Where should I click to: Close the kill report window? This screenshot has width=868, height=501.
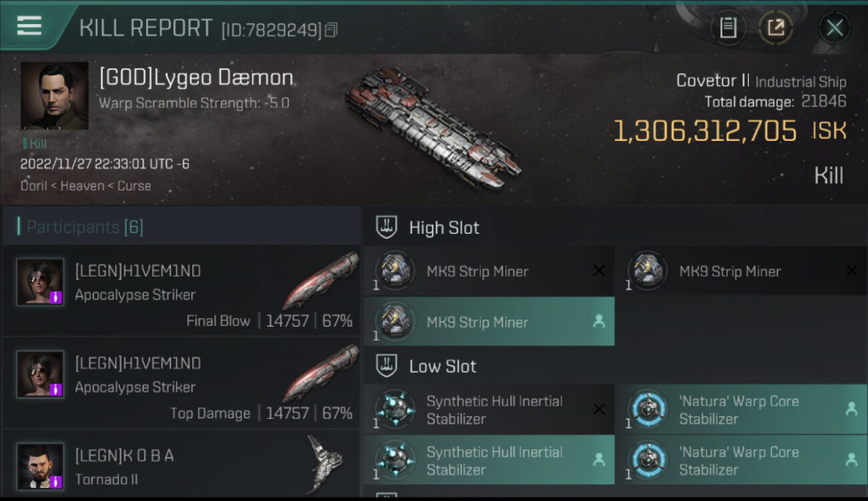pos(835,27)
